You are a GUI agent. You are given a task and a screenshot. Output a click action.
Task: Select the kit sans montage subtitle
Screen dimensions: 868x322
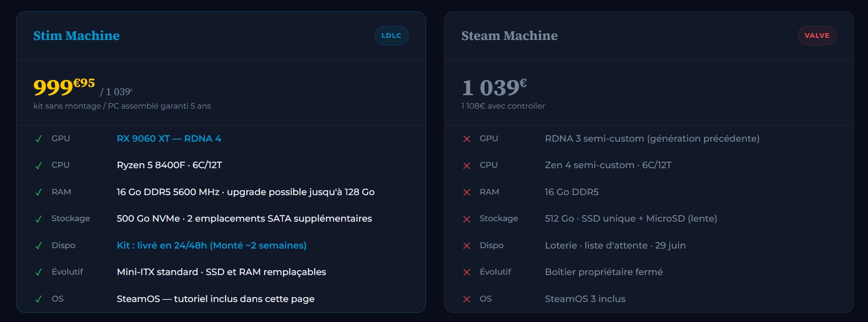point(122,106)
